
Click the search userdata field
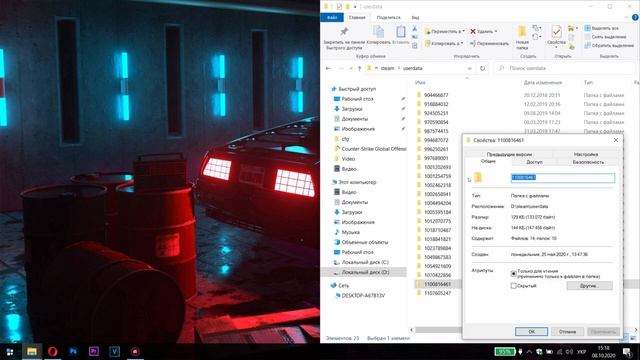[x=564, y=68]
